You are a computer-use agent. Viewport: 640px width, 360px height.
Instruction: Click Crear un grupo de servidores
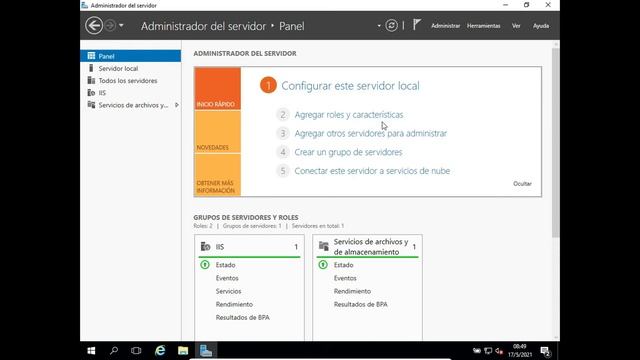tap(348, 152)
